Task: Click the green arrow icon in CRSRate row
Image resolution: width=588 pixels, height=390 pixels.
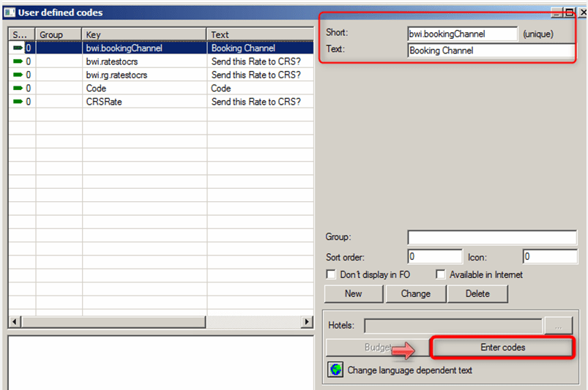Action: click(x=18, y=102)
